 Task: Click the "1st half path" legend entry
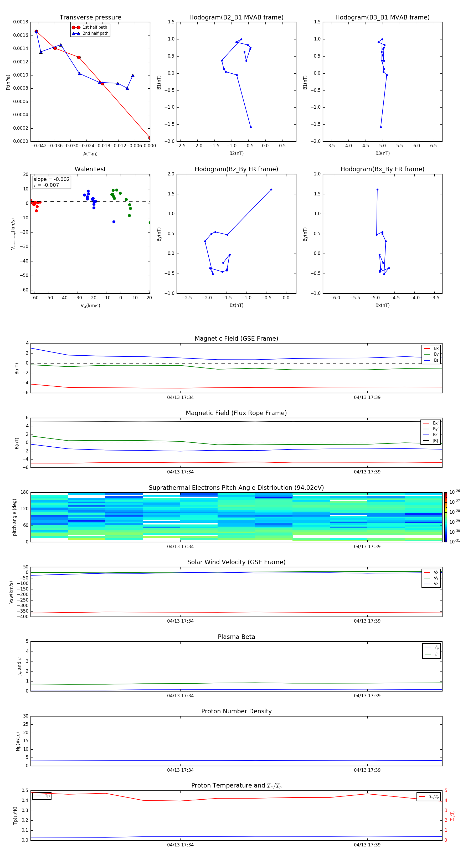tap(90, 27)
